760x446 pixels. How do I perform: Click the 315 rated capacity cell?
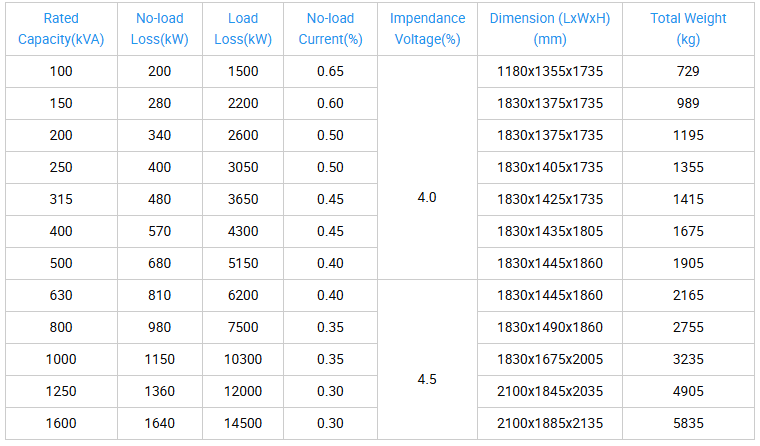(62, 200)
